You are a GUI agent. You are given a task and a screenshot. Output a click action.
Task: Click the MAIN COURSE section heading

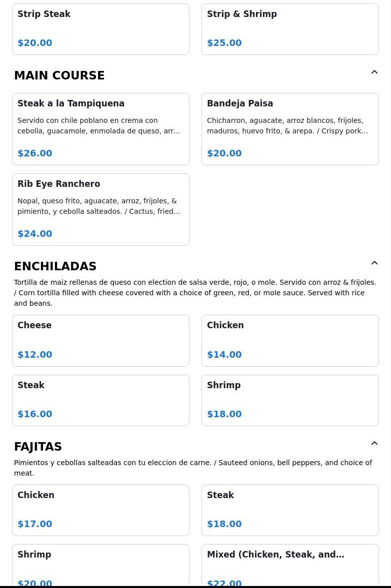tap(59, 75)
